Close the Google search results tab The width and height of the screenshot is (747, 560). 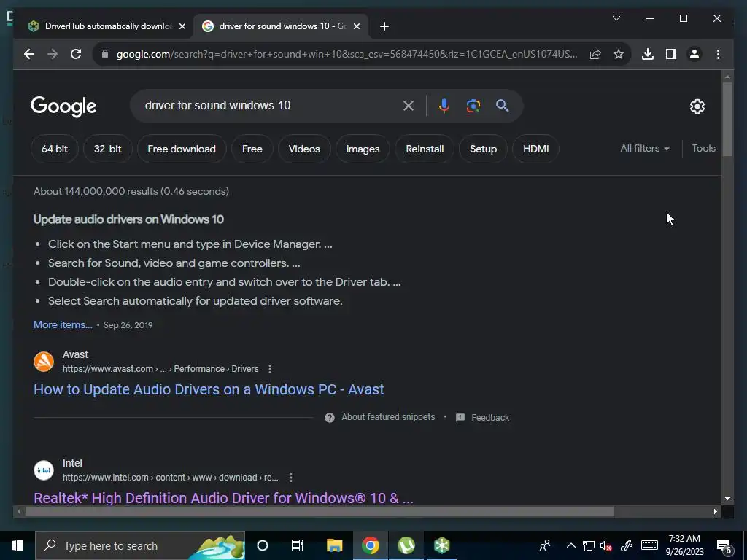(356, 26)
